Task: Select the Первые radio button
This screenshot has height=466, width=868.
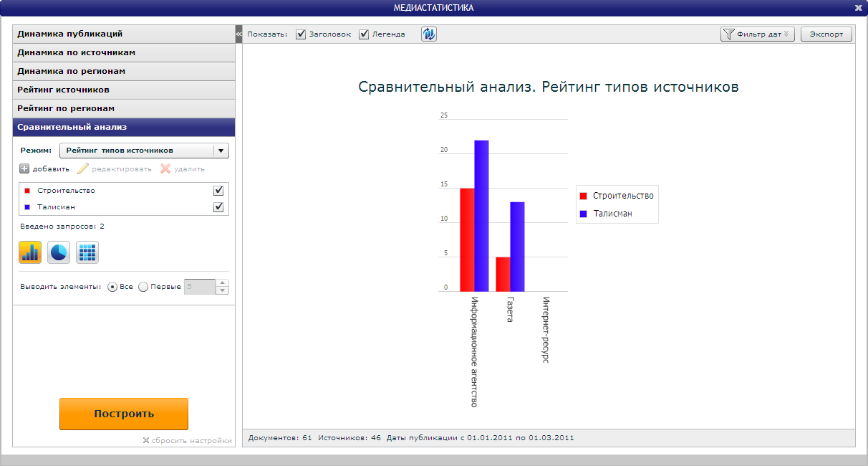Action: pyautogui.click(x=143, y=287)
